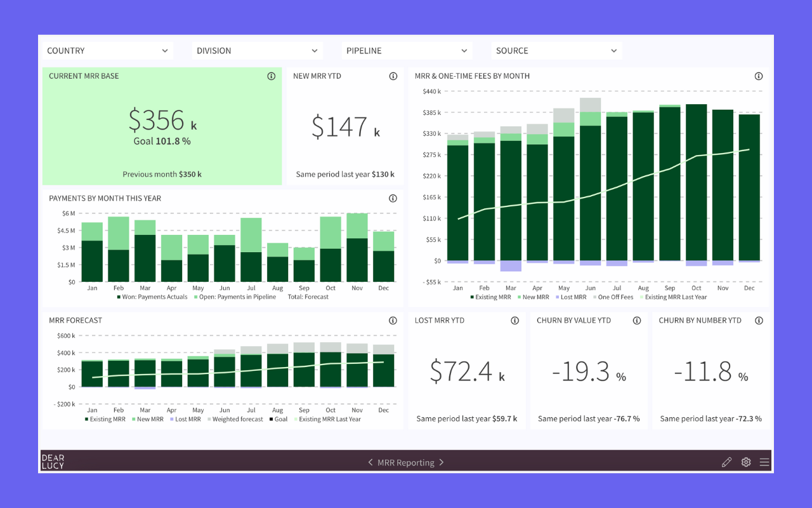
Task: Click the Dear Lucy logo
Action: [x=53, y=462]
